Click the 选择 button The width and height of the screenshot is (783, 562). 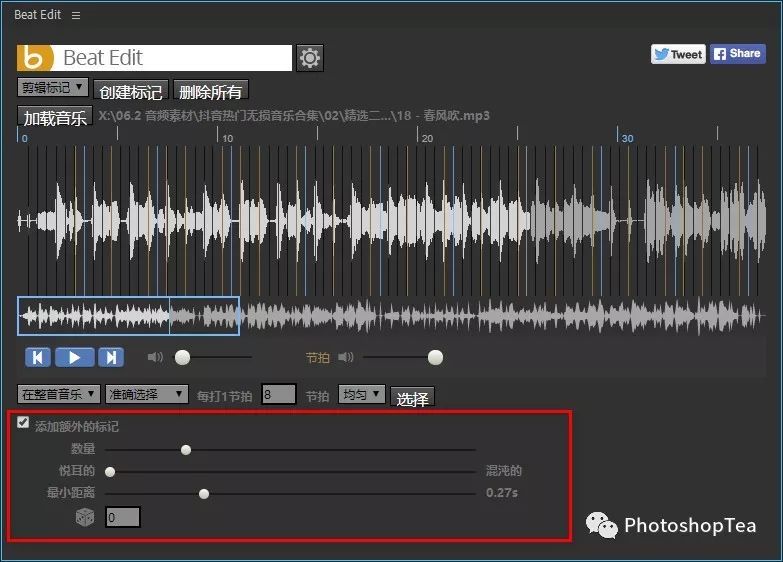(412, 398)
